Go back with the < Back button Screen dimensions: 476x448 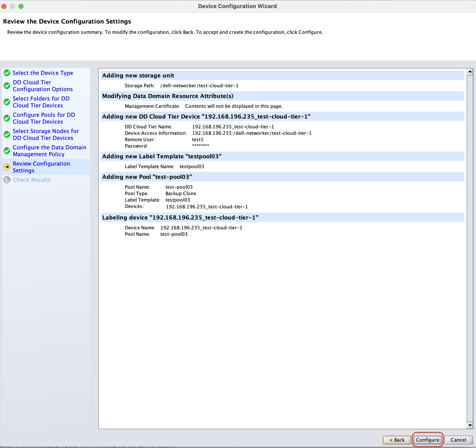click(x=397, y=440)
